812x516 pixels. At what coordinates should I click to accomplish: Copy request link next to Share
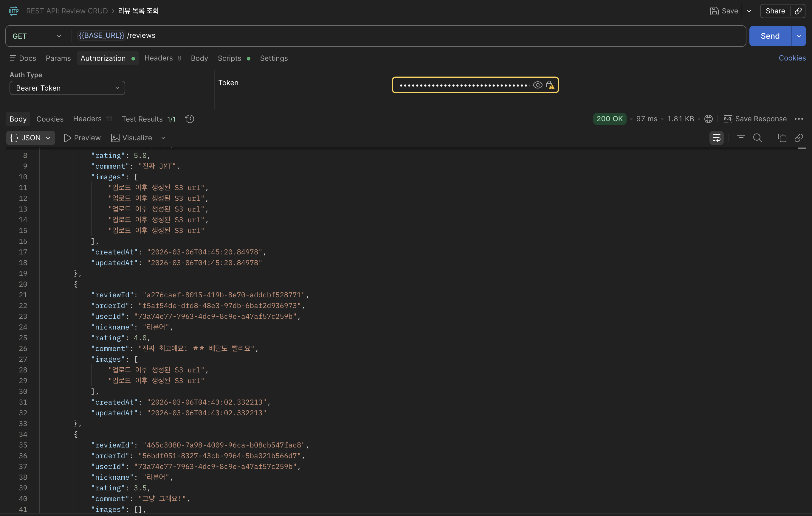(798, 11)
